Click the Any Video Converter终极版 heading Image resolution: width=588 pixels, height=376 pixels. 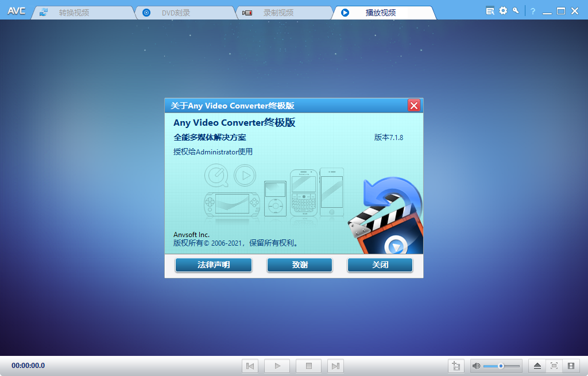(234, 123)
